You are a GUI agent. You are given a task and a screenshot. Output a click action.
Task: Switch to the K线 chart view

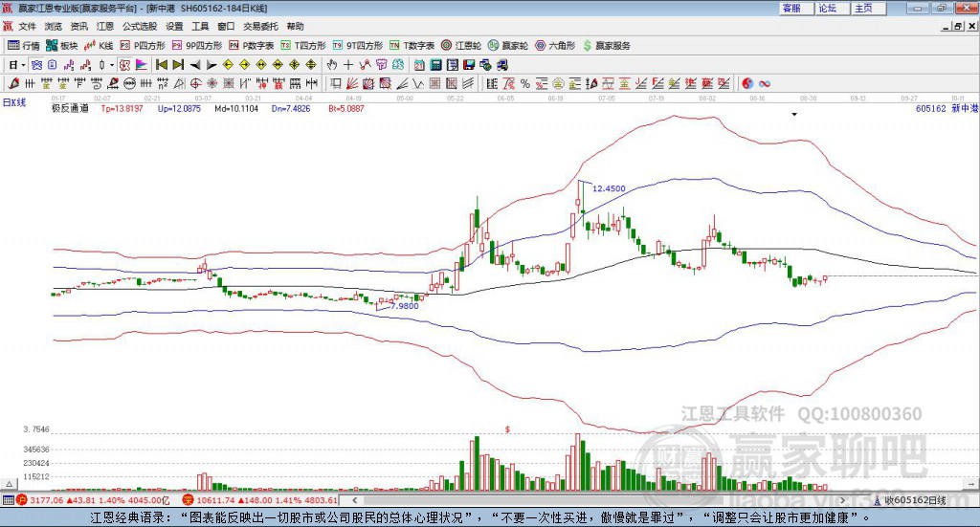coord(99,46)
